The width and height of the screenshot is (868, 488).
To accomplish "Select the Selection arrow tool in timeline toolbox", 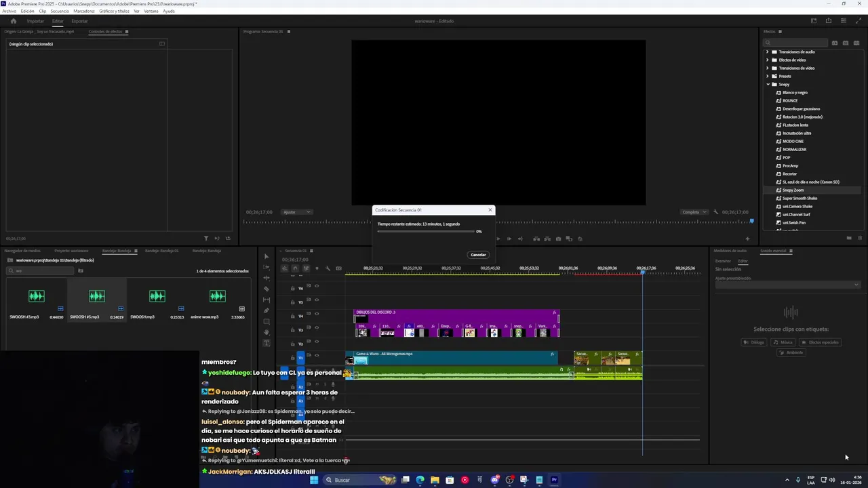I will click(267, 257).
